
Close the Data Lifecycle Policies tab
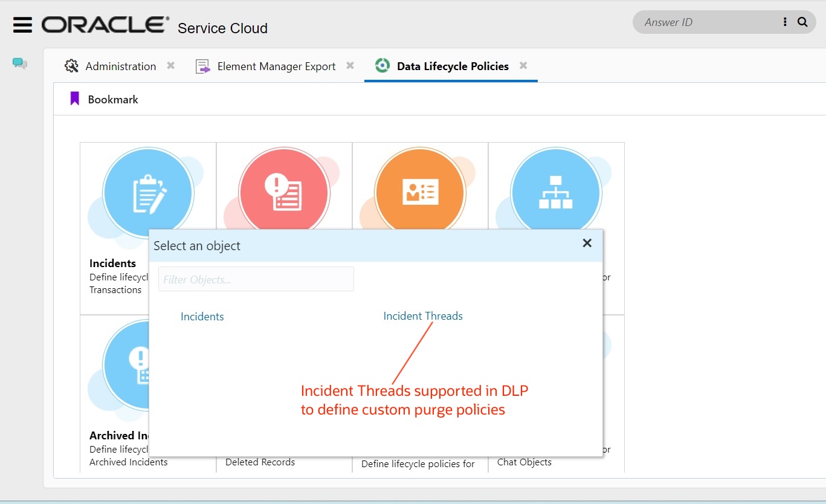click(523, 65)
